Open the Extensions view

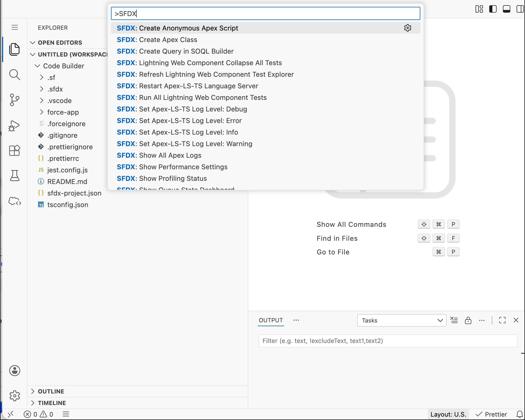[14, 151]
